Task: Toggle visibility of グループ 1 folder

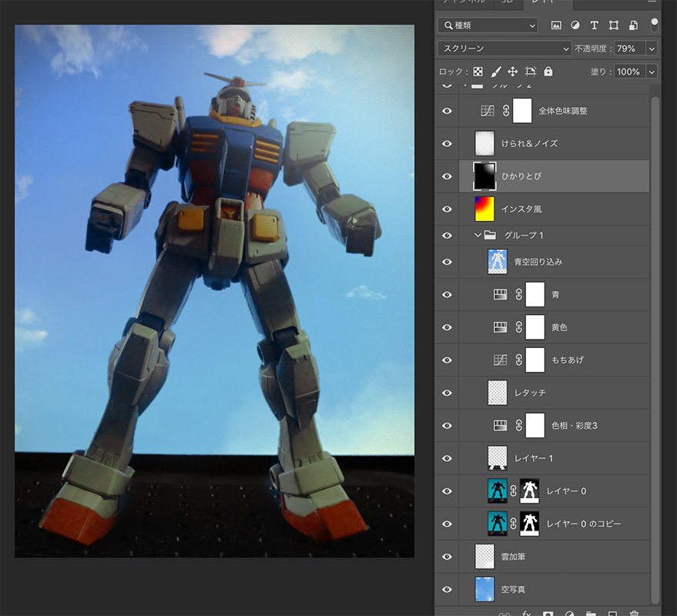Action: [447, 235]
